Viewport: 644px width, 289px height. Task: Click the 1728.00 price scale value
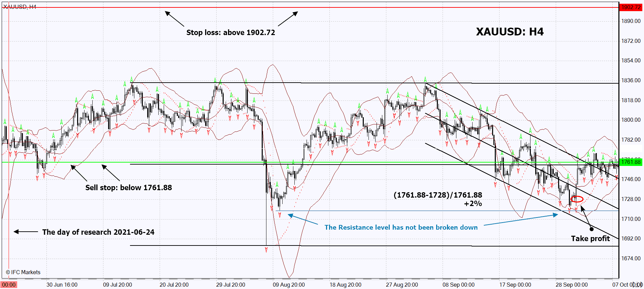click(x=631, y=199)
